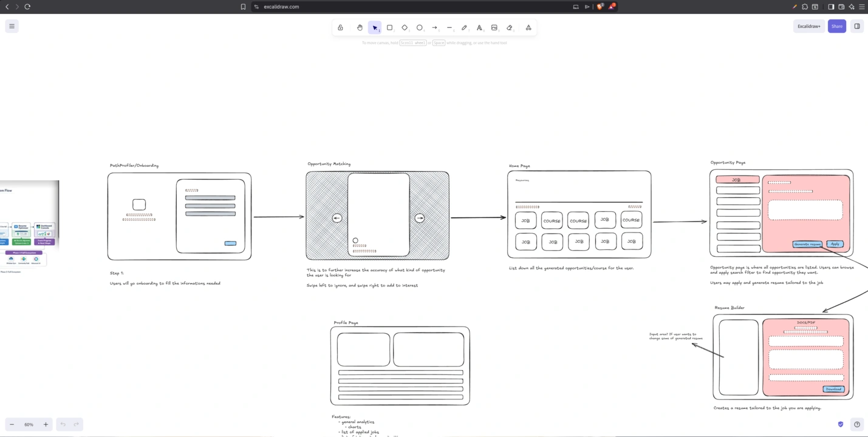The height and width of the screenshot is (437, 868).
Task: Select the Rectangle tool
Action: (x=390, y=27)
